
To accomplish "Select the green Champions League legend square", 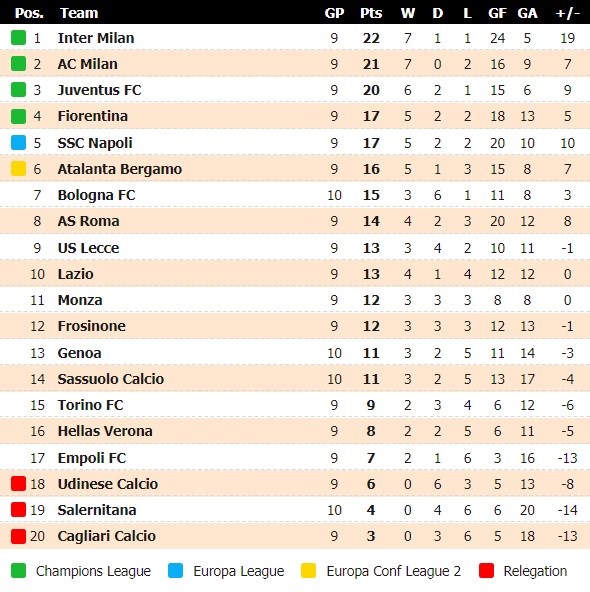I will (18, 571).
